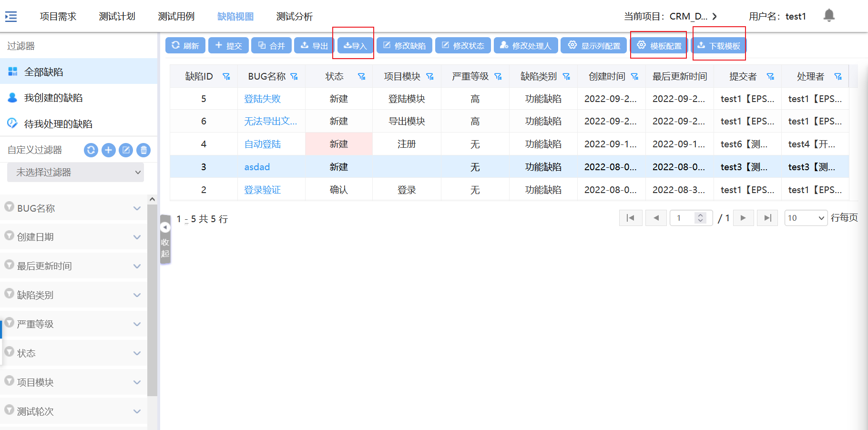Open the filter icon on BUG名称 column
Image resolution: width=868 pixels, height=430 pixels.
click(294, 77)
